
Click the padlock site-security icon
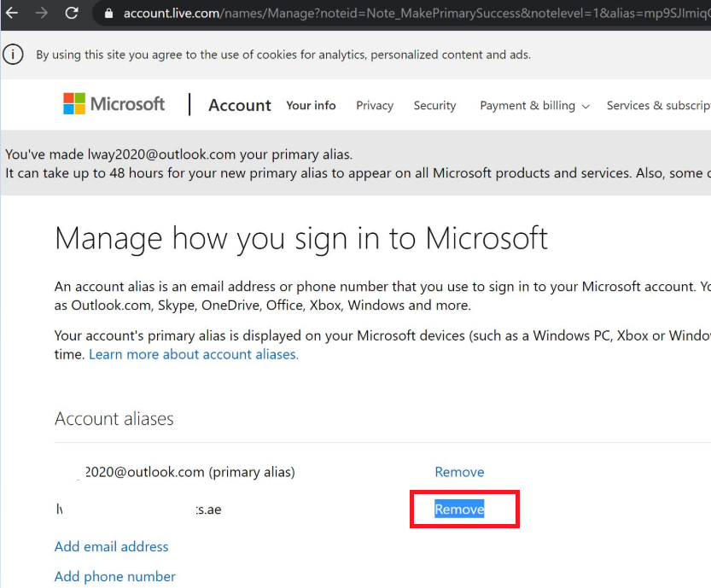[x=108, y=13]
